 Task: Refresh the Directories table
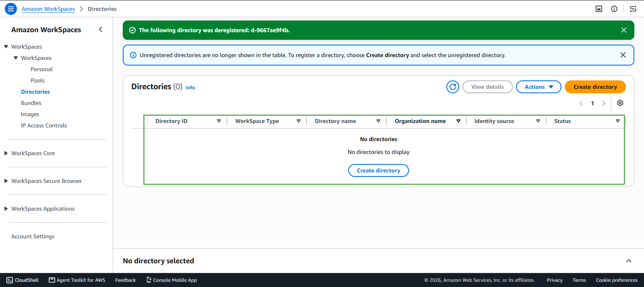(x=453, y=87)
